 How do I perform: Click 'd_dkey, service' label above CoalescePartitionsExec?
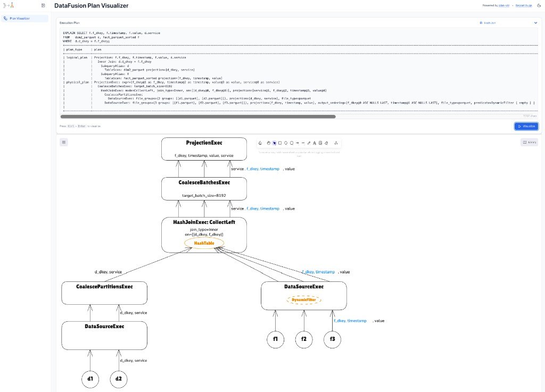pos(108,272)
